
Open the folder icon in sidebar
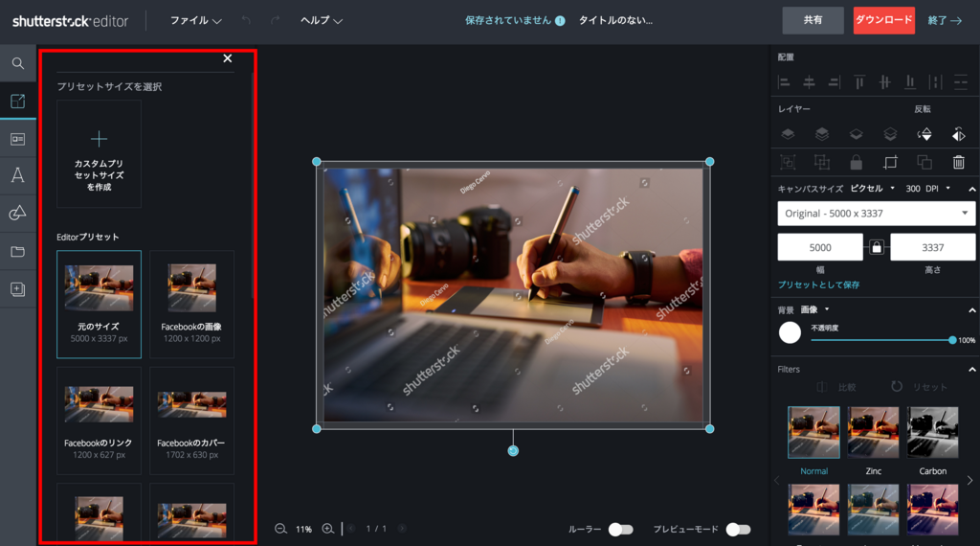coord(17,251)
